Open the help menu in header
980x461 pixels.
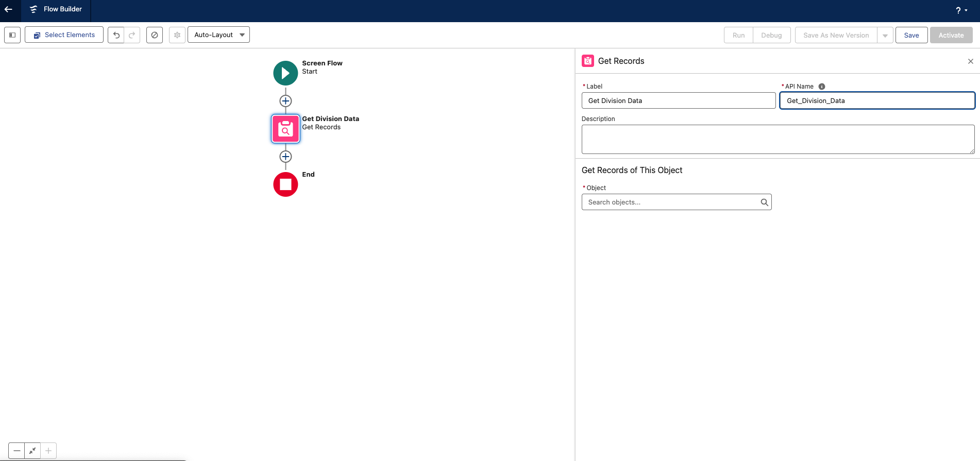coord(961,10)
